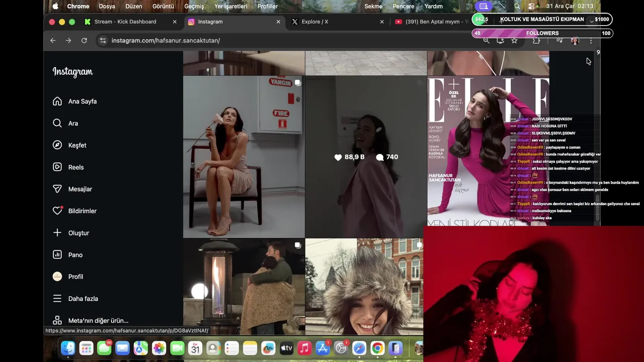
Task: Open the Yer İşaretleri menu
Action: [230, 6]
